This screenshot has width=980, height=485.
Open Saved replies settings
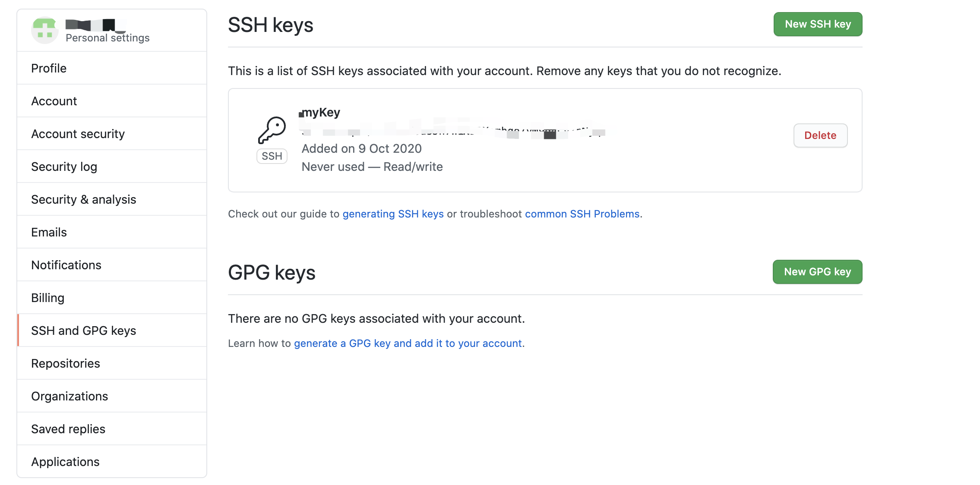click(x=68, y=429)
